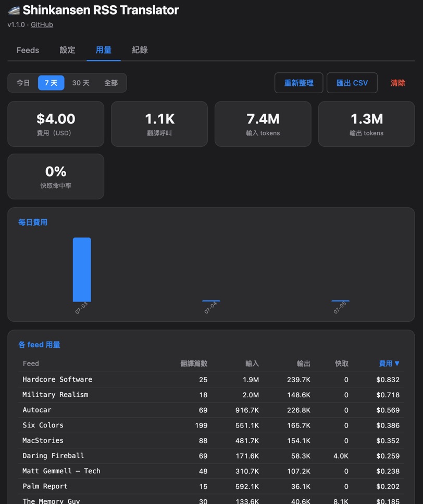Select the Military Realism feed row
The width and height of the screenshot is (423, 504).
(x=211, y=395)
